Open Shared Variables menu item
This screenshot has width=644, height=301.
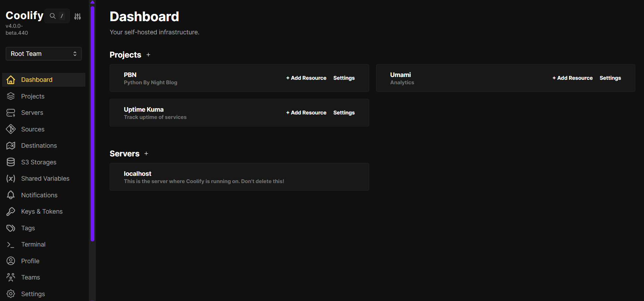click(44, 179)
